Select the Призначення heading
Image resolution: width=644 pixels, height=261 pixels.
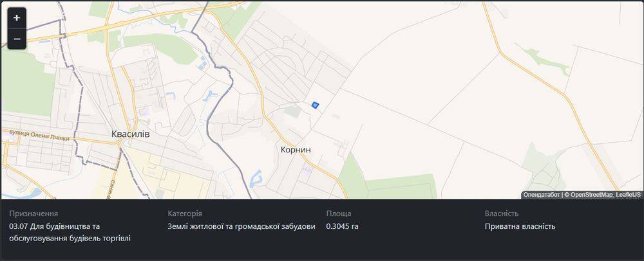33,213
